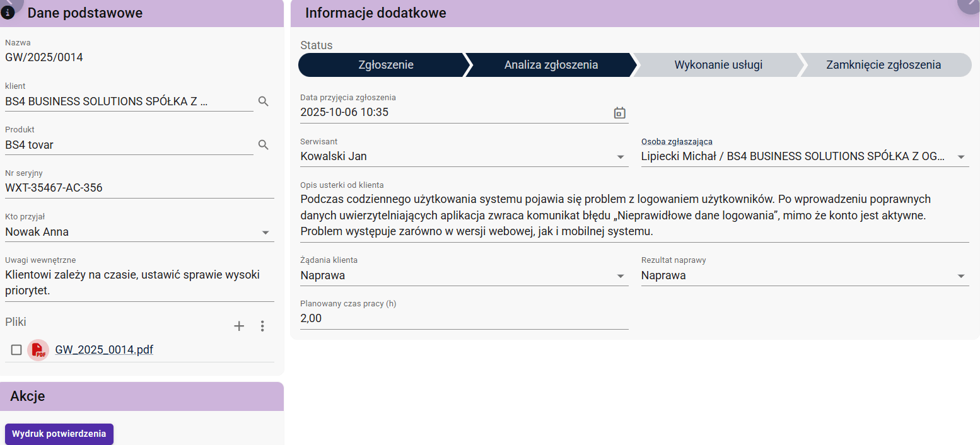Click the round arrow button at top right
Screen dimensions: 980x445
coord(969,5)
